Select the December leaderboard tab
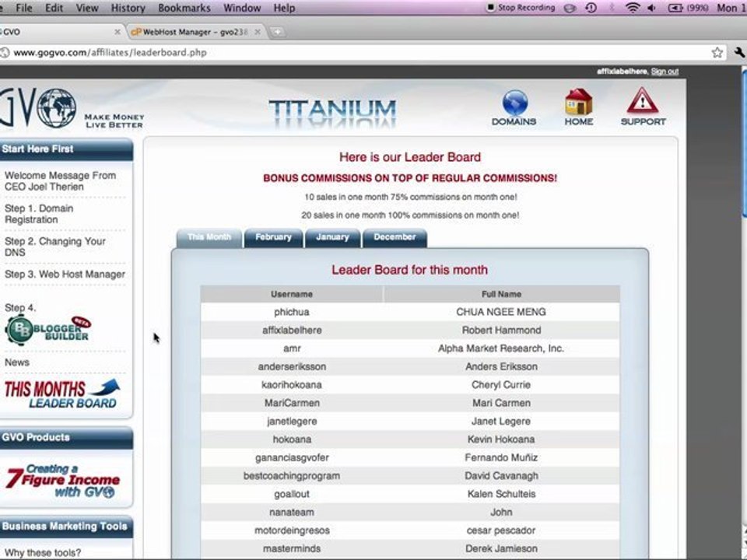This screenshot has width=747, height=560. (395, 237)
